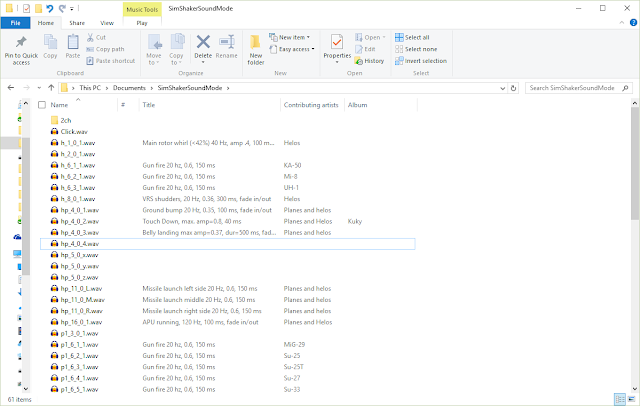
Task: Create a New folder
Action: tap(256, 50)
